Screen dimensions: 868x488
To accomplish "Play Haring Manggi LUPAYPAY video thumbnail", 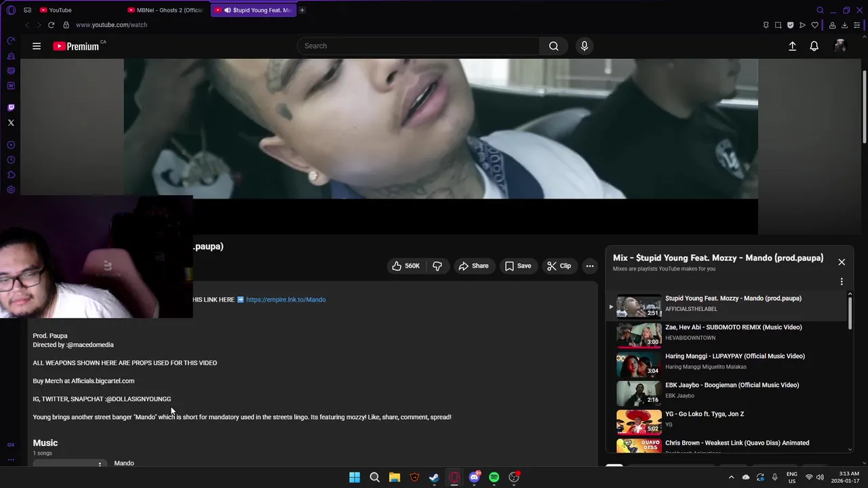I will pos(639,364).
